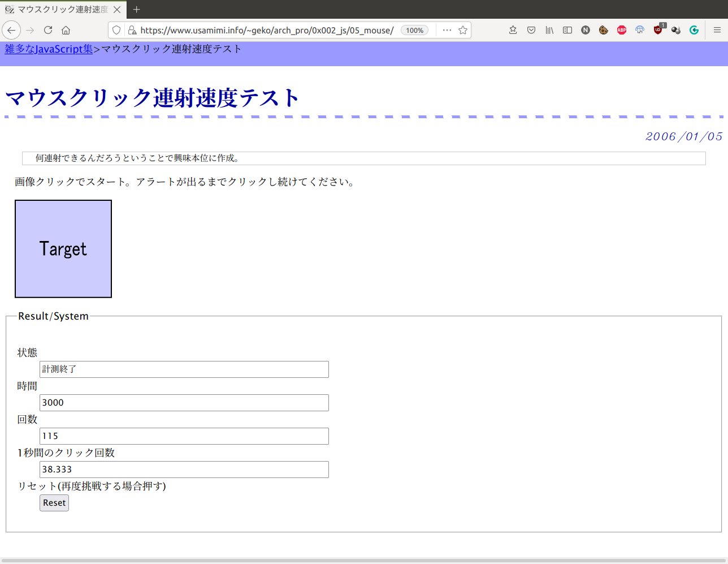Close the current browser tab
728x564 pixels.
click(x=117, y=10)
